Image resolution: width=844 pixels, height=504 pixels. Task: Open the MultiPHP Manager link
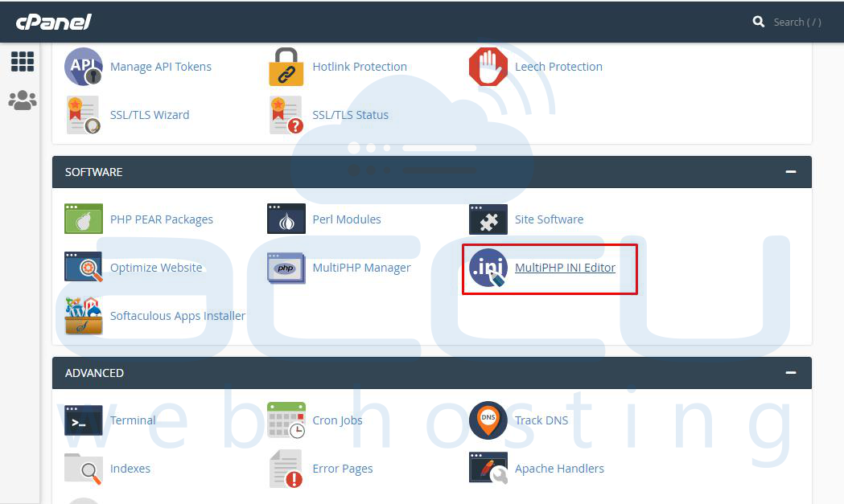361,268
